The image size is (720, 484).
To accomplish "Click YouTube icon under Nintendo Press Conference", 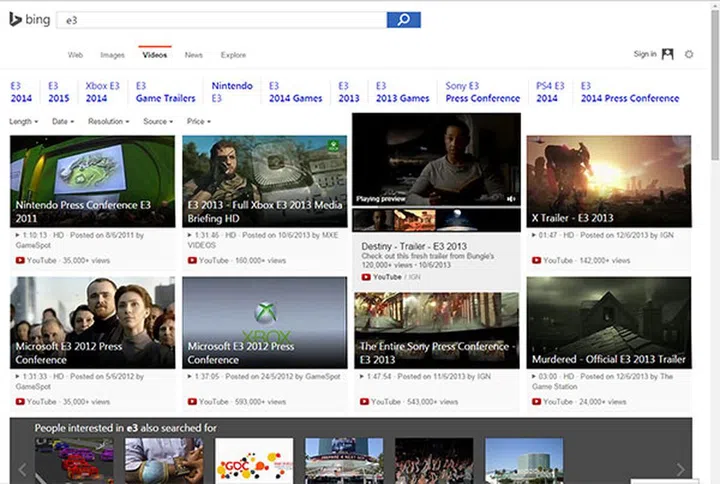I will click(20, 260).
